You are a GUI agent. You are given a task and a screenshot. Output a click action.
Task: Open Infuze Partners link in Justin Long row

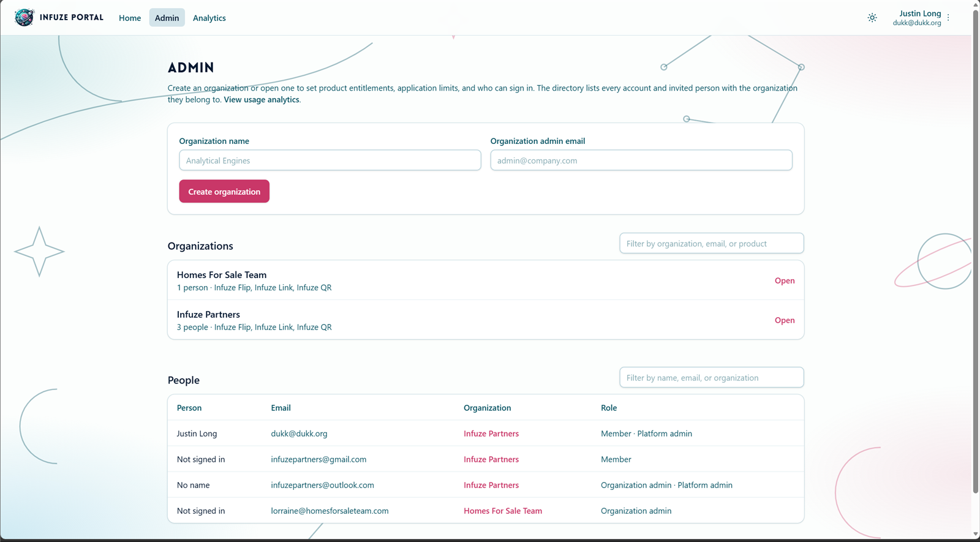[491, 434]
